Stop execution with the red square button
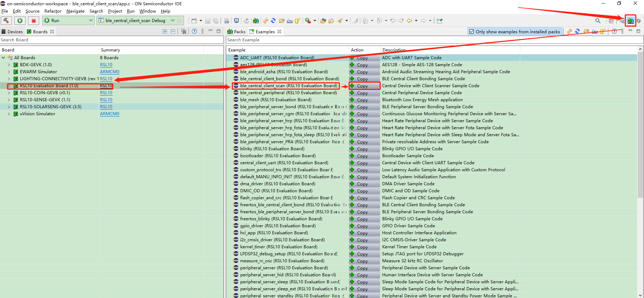 (34, 21)
